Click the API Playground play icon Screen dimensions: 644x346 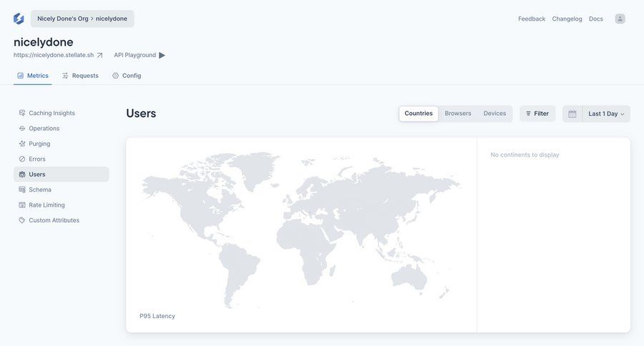click(x=162, y=55)
